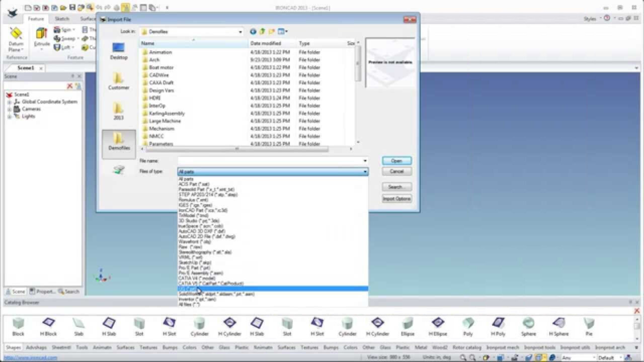Open the Metal catalog tab

pos(420,347)
